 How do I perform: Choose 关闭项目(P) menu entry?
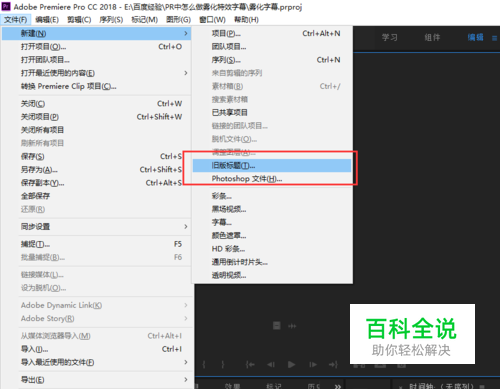(x=97, y=117)
